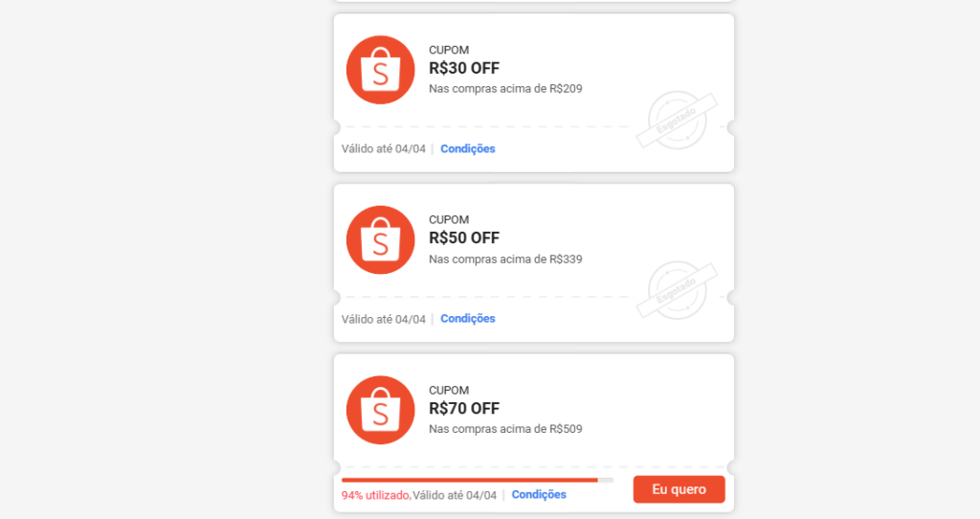This screenshot has width=980, height=519.
Task: Click the Shopee bag icon on R$30 coupon
Action: pos(381,69)
